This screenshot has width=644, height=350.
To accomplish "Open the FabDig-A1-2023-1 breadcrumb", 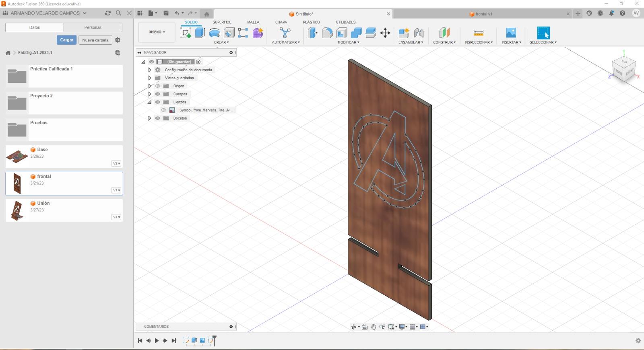I will 35,53.
